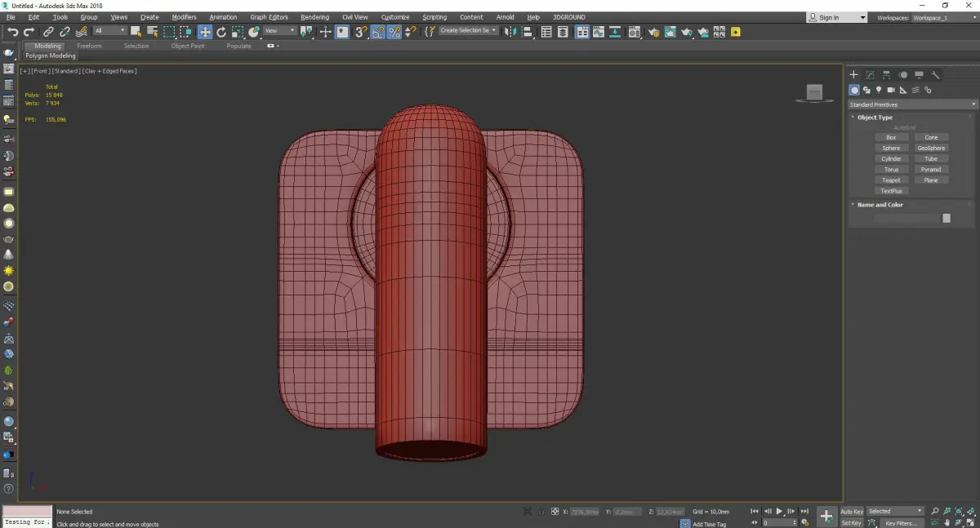Click the Mirror tool icon
Viewport: 980px width, 528px height.
coord(510,32)
